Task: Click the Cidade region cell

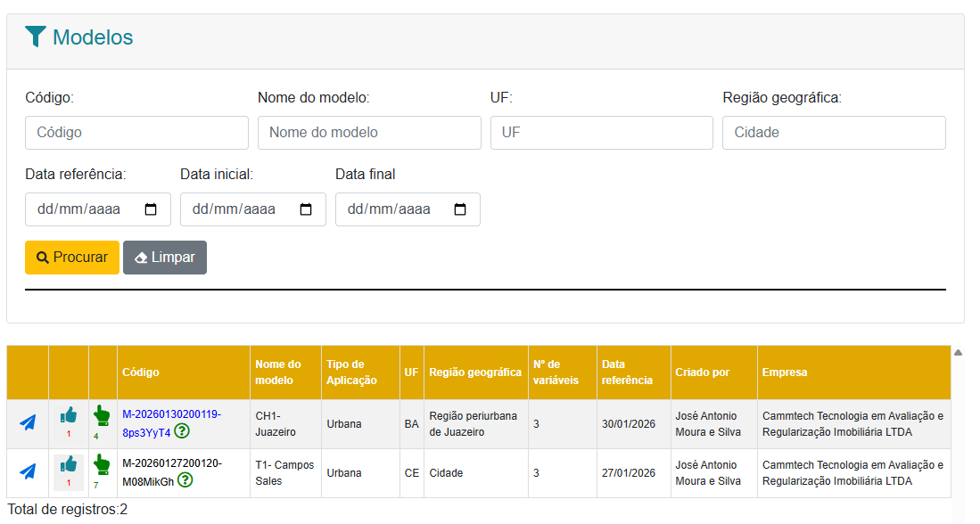Action: 476,473
